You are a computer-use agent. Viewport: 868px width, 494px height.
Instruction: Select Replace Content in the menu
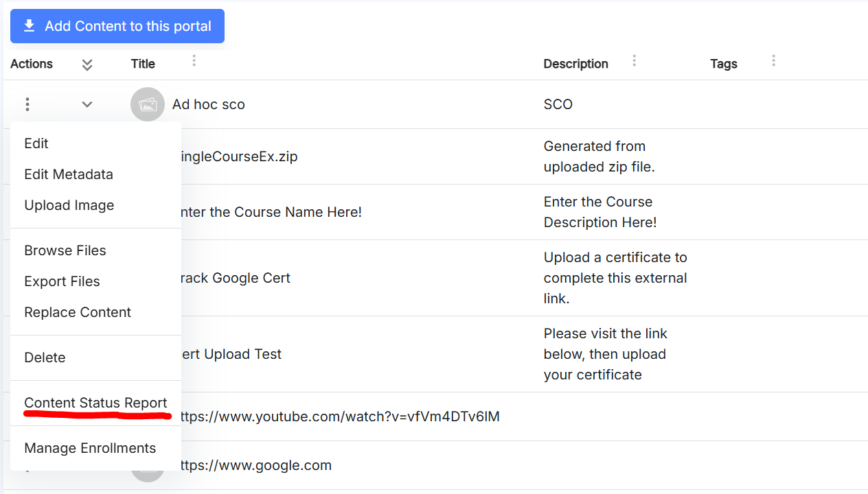(78, 312)
